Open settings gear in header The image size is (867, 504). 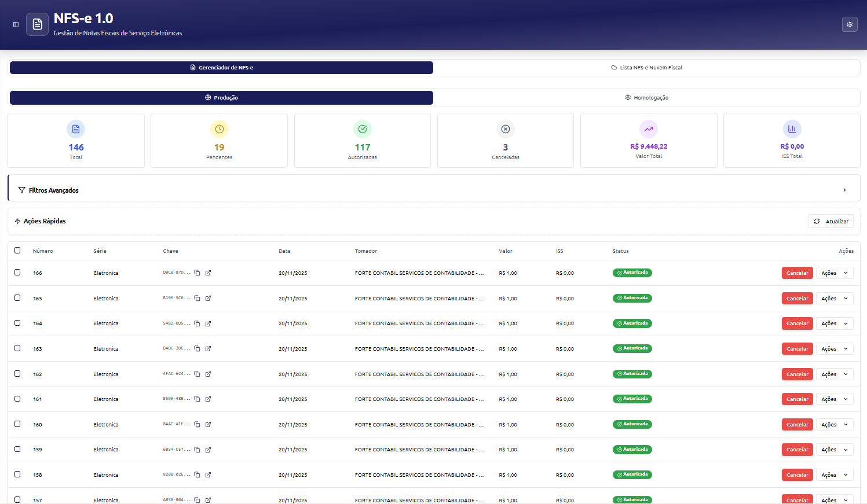850,24
